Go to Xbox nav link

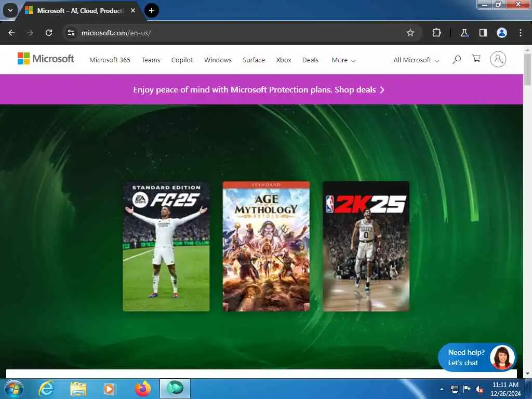coord(284,60)
